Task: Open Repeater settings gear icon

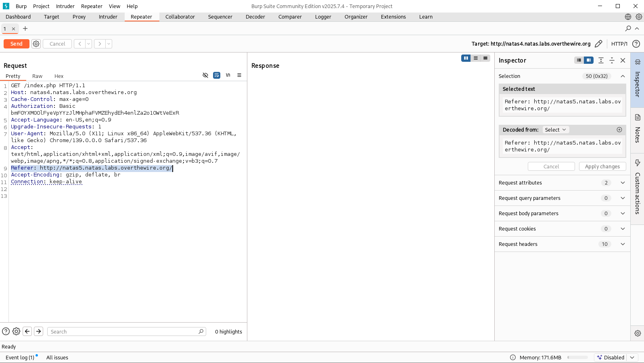Action: click(x=36, y=44)
